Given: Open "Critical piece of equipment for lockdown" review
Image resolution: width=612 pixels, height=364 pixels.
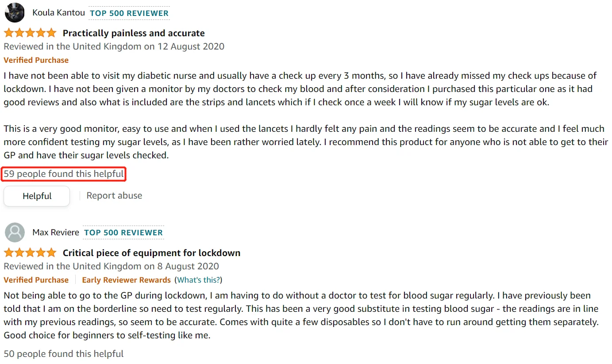Looking at the screenshot, I should [151, 253].
